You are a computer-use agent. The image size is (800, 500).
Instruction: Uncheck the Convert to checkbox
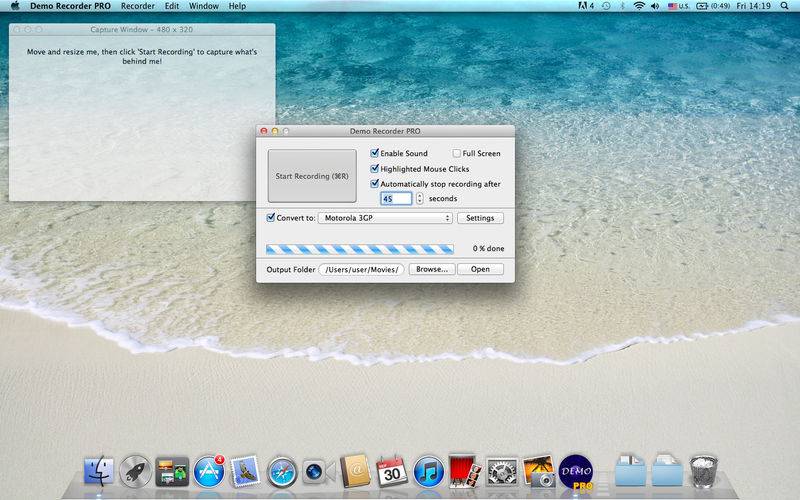[271, 217]
